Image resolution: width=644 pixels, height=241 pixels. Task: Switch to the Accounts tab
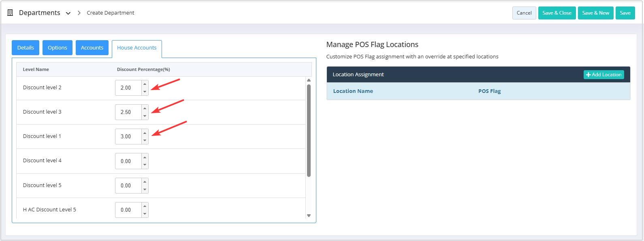92,47
